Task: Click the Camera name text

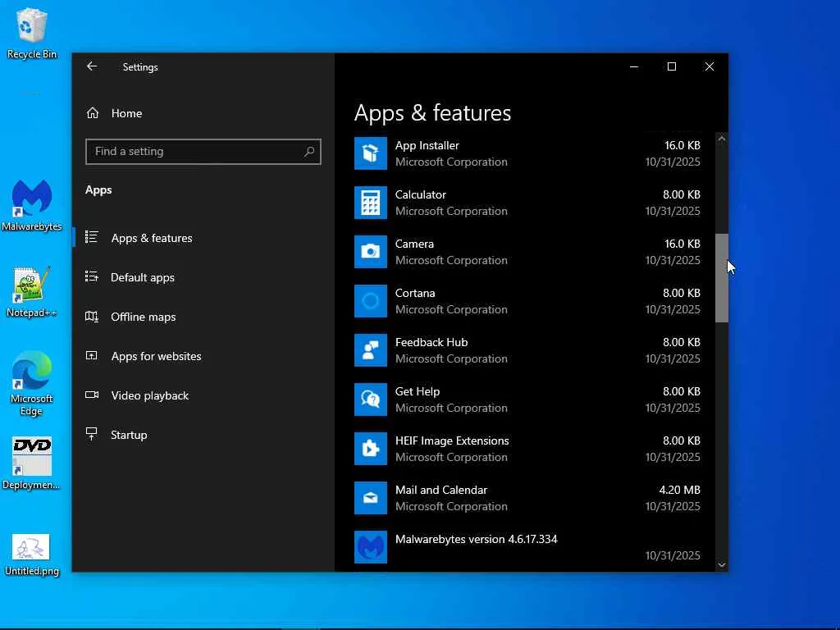Action: pyautogui.click(x=414, y=244)
